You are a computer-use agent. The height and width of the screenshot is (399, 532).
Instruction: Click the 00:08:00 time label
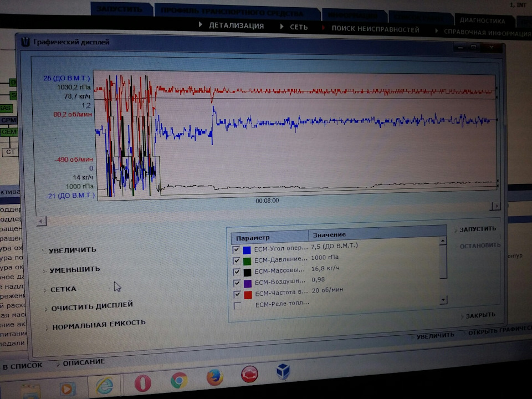pos(267,201)
